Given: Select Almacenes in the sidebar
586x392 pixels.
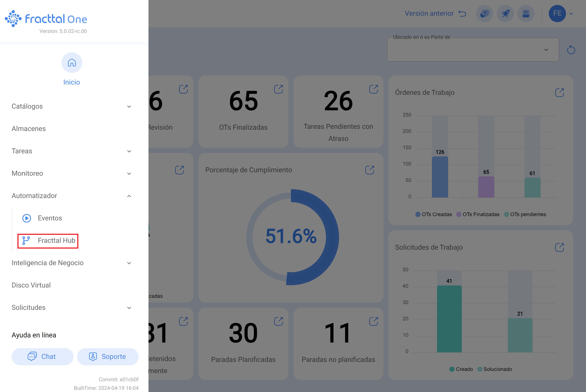Looking at the screenshot, I should tap(29, 129).
